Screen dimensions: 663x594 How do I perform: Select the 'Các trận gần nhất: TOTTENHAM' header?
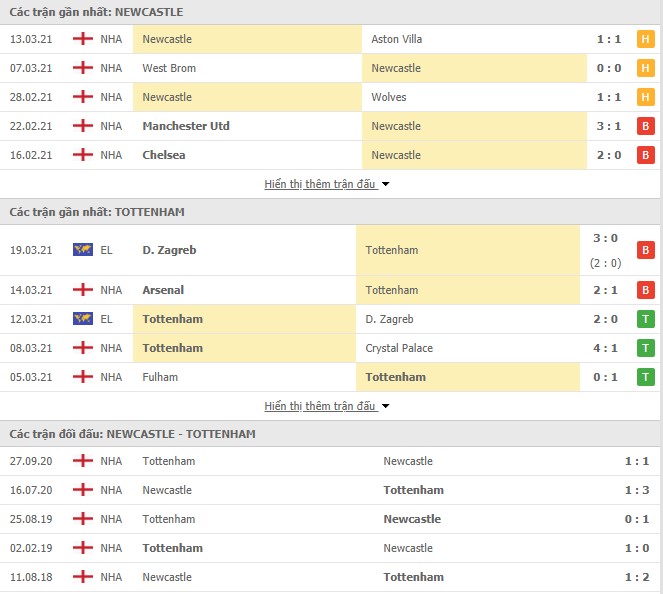point(97,212)
